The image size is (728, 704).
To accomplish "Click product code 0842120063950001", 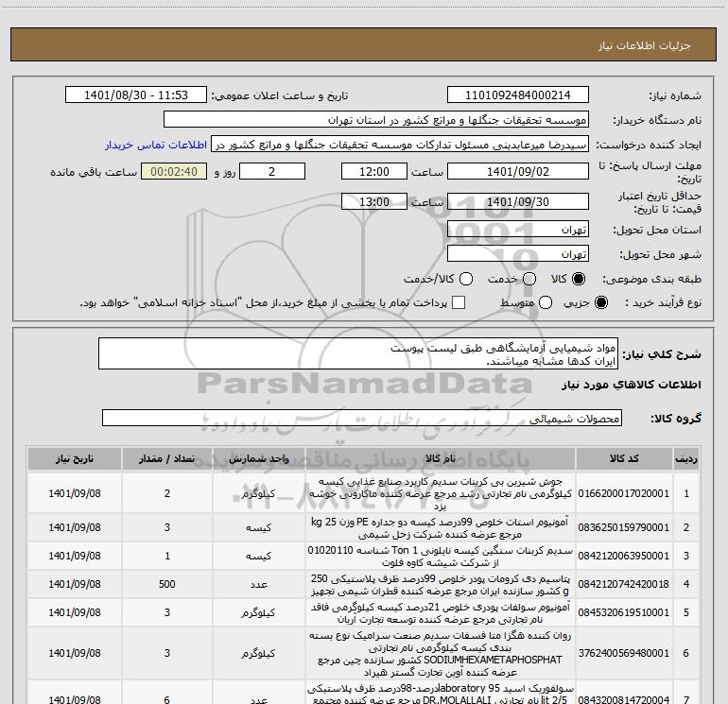I will point(624,556).
